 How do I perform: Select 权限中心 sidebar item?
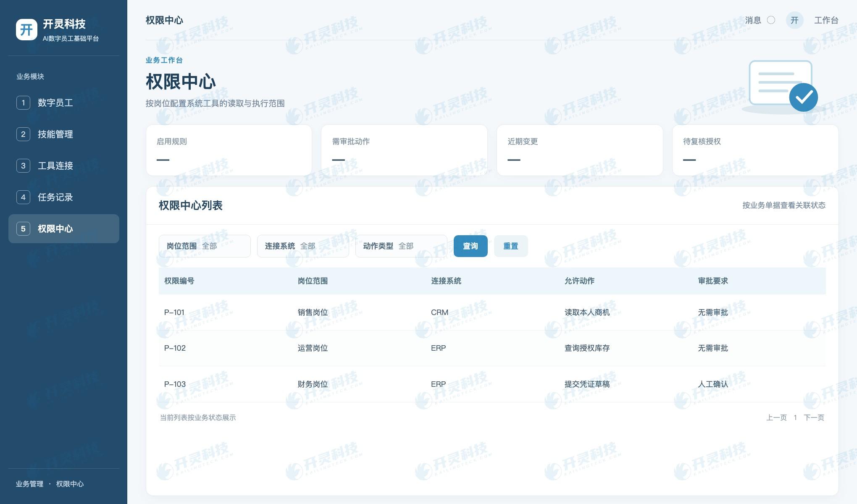pyautogui.click(x=64, y=228)
